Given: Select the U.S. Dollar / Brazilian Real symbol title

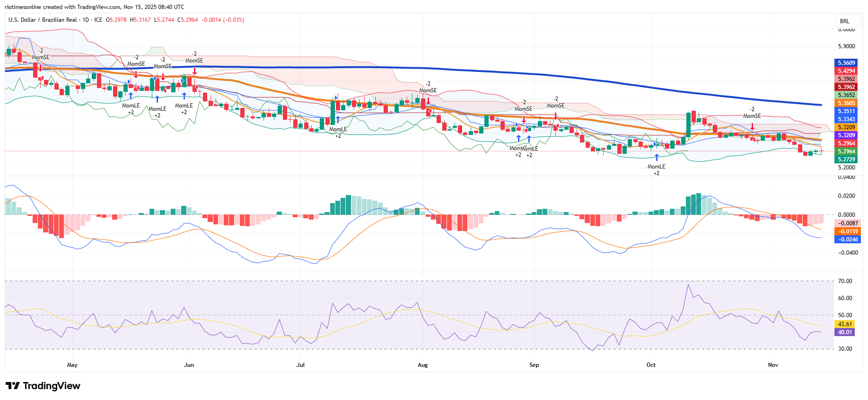Looking at the screenshot, I should click(43, 20).
